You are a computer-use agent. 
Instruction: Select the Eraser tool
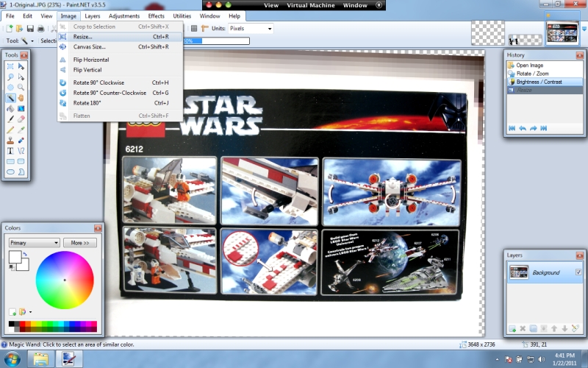[x=21, y=119]
